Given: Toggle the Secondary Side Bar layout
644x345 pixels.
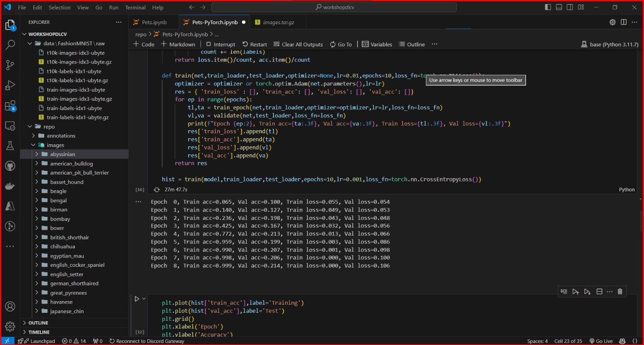Looking at the screenshot, I should [570, 7].
